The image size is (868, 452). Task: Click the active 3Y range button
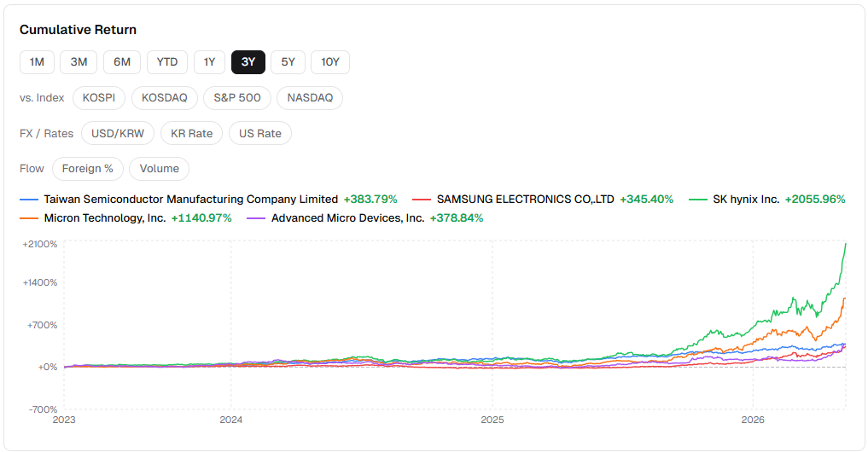click(248, 62)
